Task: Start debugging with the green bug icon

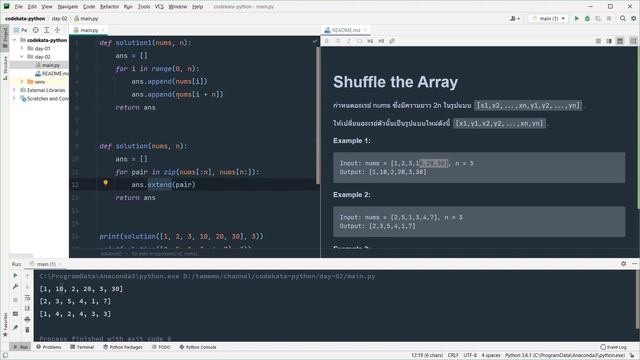Action: click(x=587, y=18)
